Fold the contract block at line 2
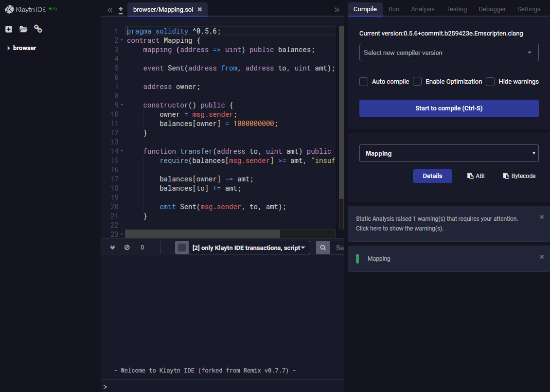Viewport: 550px width, 392px height. [x=122, y=40]
